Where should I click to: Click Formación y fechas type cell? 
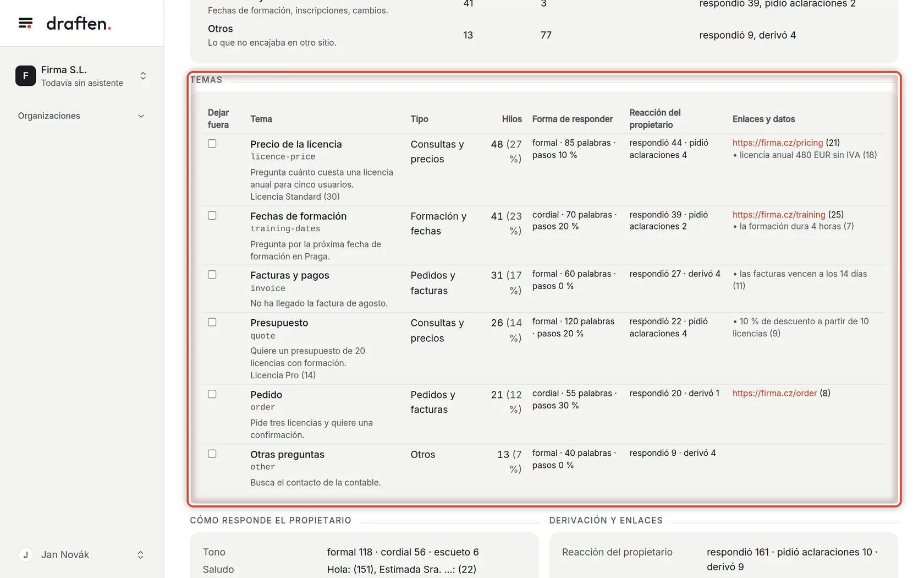[438, 223]
